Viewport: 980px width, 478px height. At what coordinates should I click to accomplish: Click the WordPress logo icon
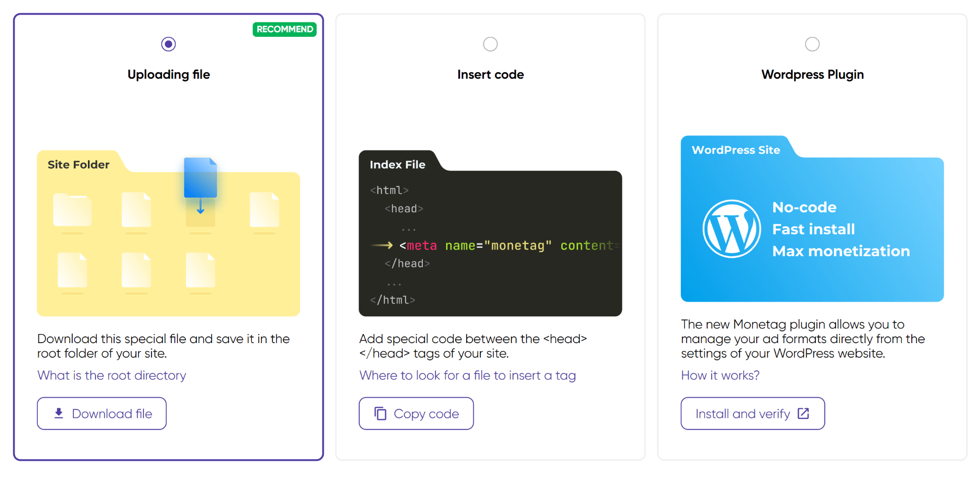(x=731, y=229)
